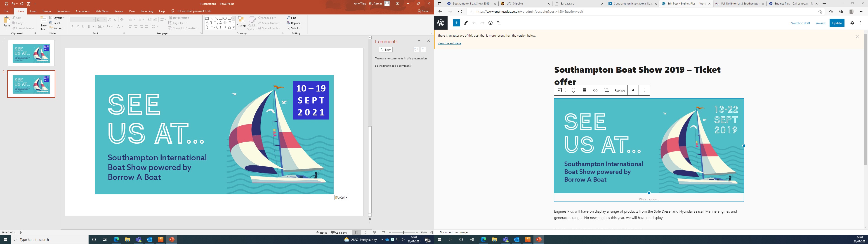Screen dimensions: 868x244
Task: Open the Details info icon in WordPress toolbar
Action: pos(491,23)
